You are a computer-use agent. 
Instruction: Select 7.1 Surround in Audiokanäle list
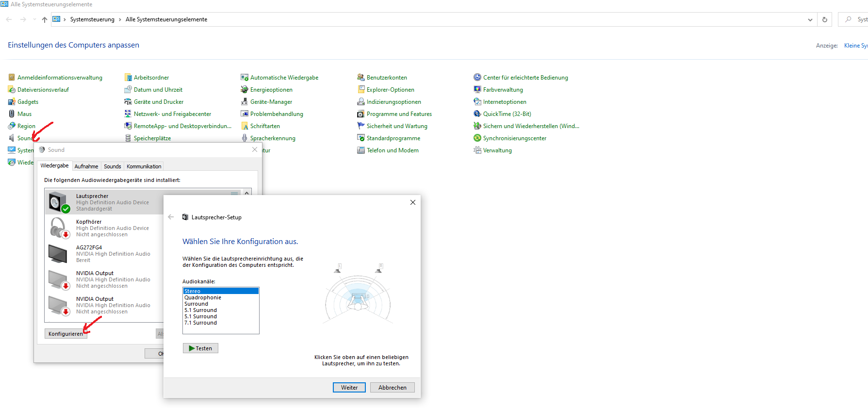coord(201,323)
